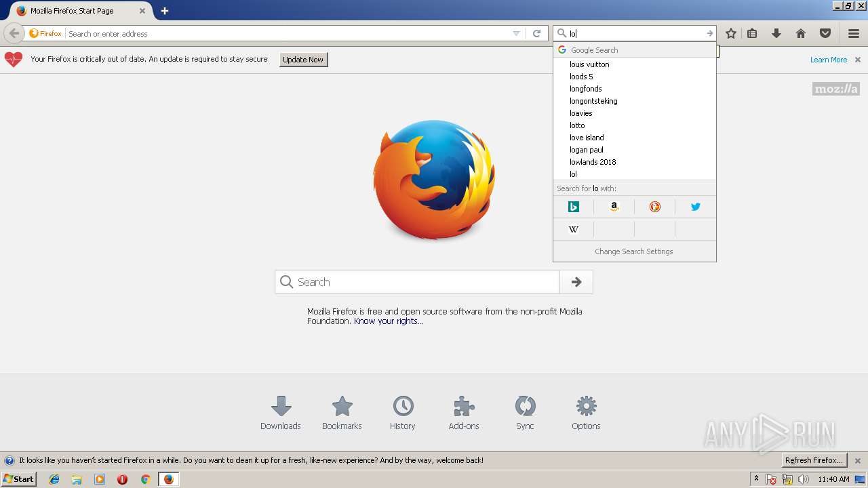The image size is (868, 488).
Task: Choose suggestion 'loavies'
Action: coord(635,113)
